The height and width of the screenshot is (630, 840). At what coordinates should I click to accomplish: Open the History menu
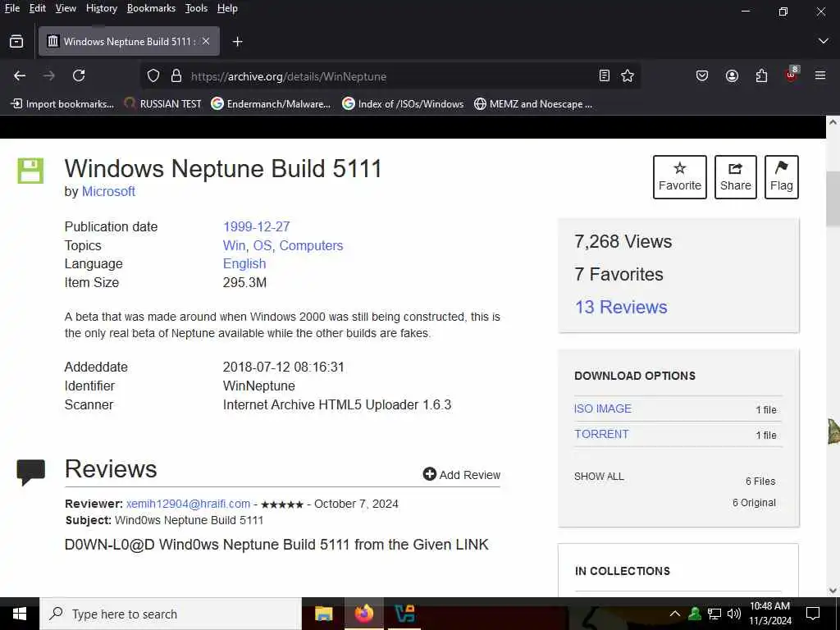tap(101, 8)
